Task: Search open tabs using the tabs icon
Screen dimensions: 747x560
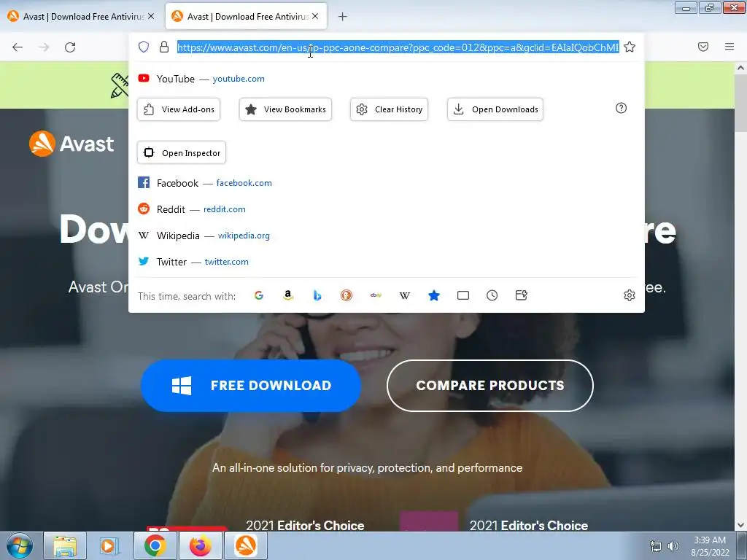Action: point(463,296)
